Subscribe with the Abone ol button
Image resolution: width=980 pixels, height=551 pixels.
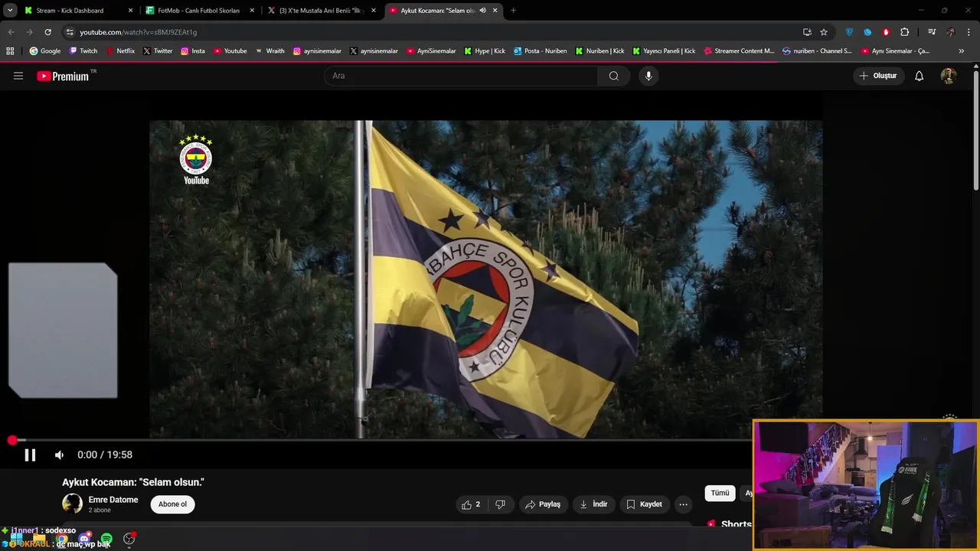click(172, 504)
